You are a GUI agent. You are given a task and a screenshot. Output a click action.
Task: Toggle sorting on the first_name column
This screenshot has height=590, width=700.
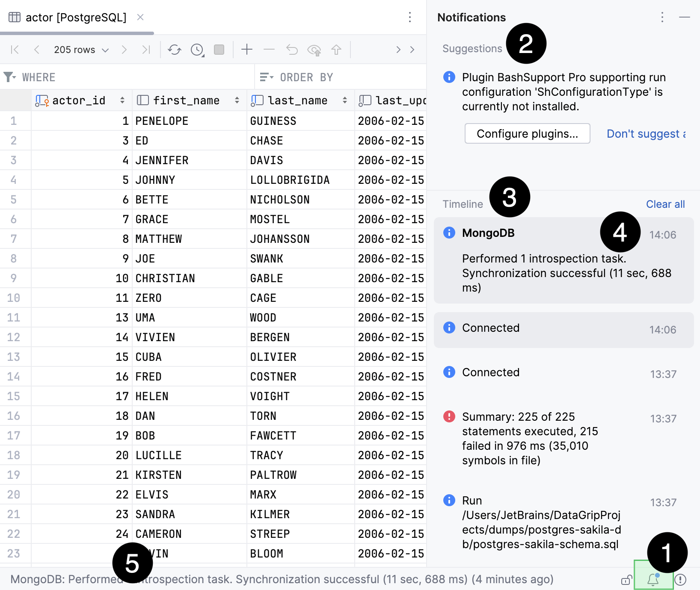pos(237,100)
